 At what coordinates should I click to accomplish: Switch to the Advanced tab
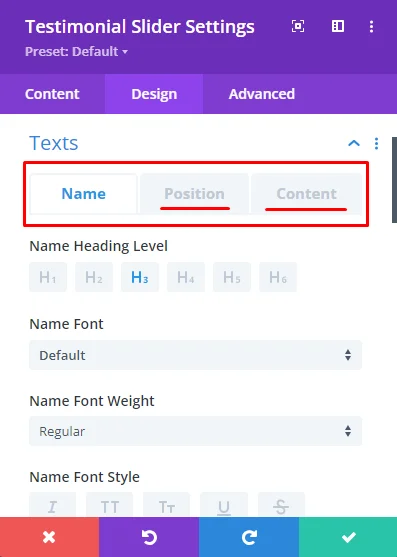(262, 94)
